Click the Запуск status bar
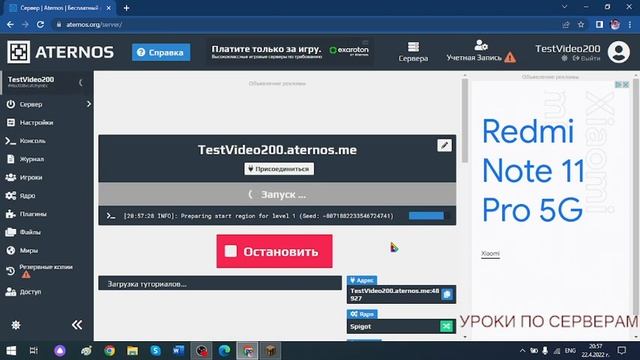 [277, 194]
